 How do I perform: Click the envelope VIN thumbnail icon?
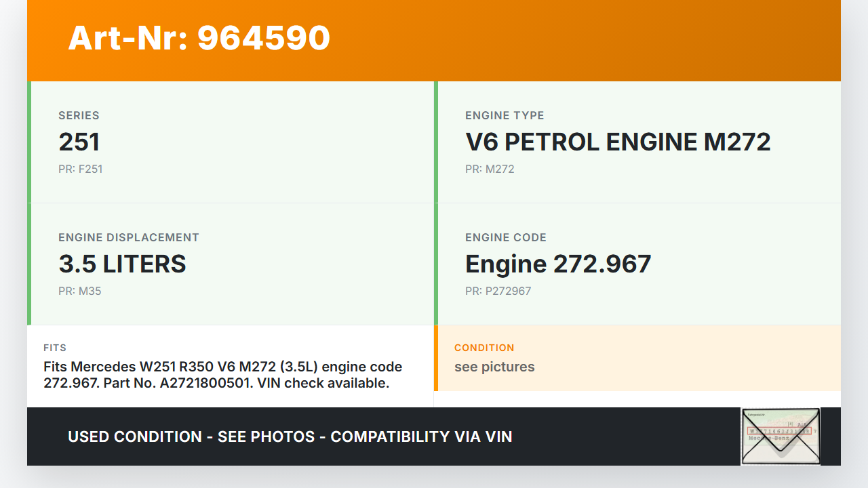pos(781,436)
